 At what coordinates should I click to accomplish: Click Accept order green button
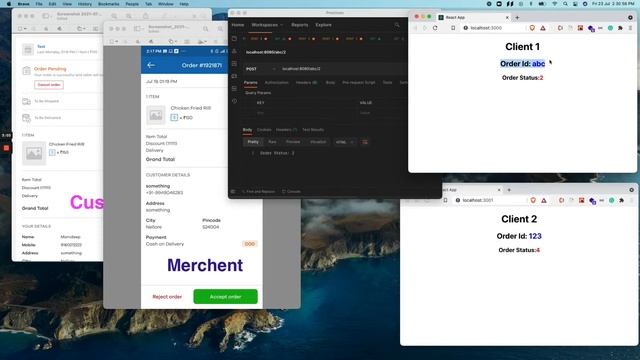225,297
